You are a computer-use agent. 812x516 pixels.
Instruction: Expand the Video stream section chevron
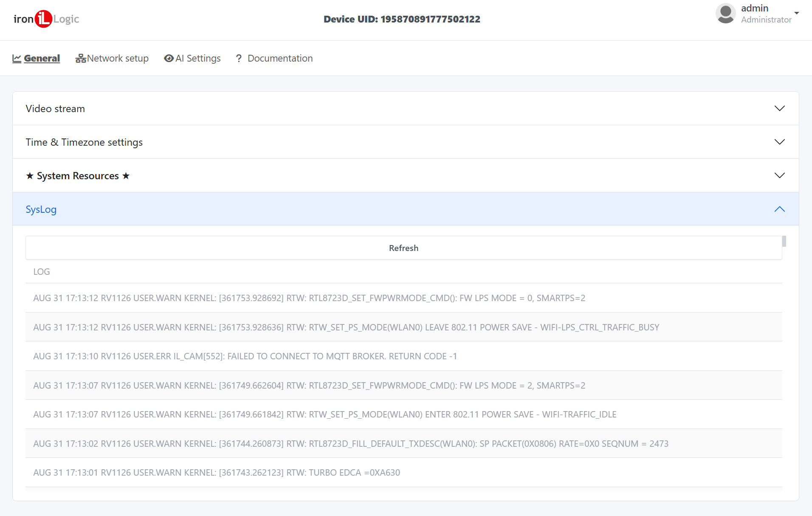(779, 108)
